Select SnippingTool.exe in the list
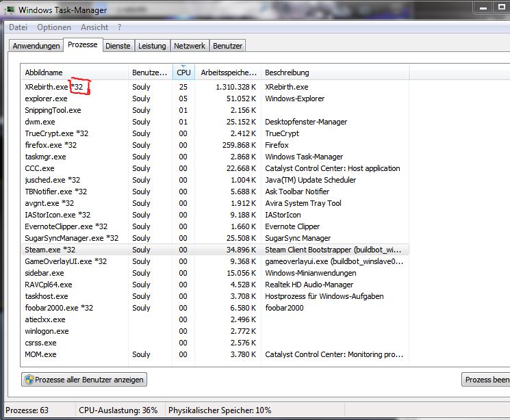The height and width of the screenshot is (420, 510). tap(215, 110)
